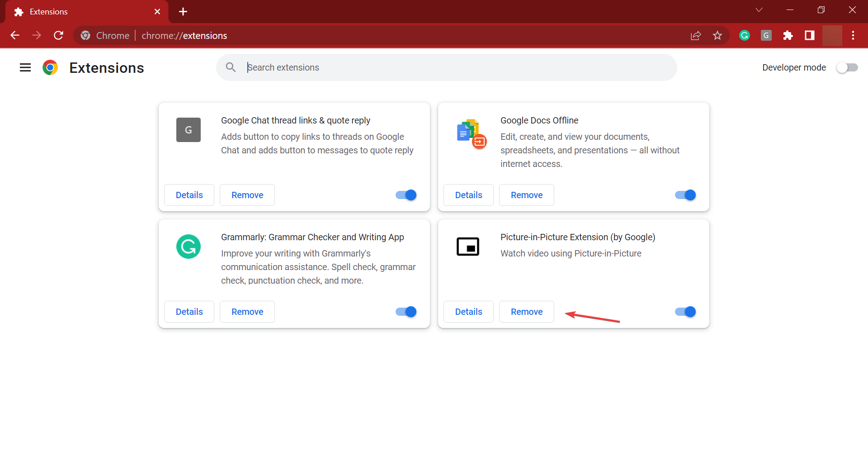
Task: Click 'Grammarly: Grammar Checker and Writing App' title
Action: click(x=312, y=237)
